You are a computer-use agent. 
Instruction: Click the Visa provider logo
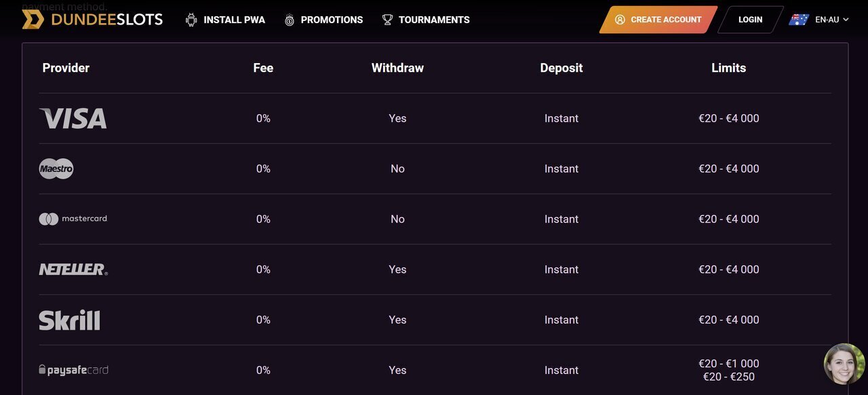click(73, 119)
